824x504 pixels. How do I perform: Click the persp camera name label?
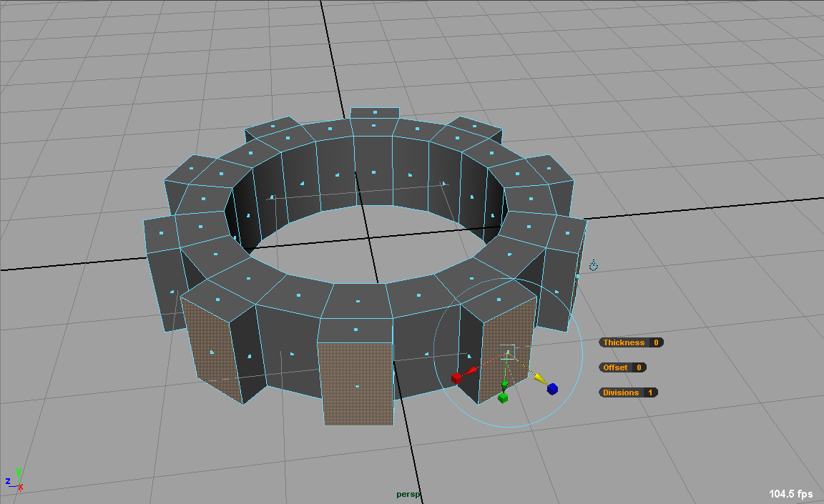(x=409, y=494)
